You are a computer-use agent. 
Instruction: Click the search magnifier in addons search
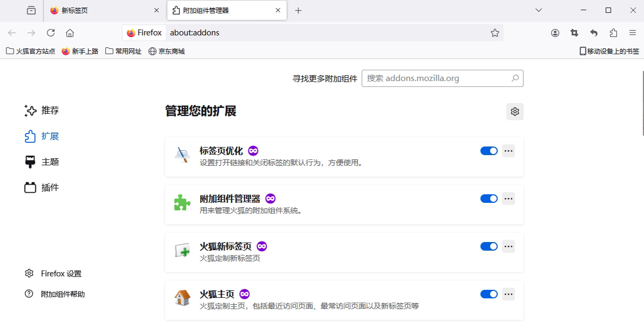pyautogui.click(x=515, y=78)
